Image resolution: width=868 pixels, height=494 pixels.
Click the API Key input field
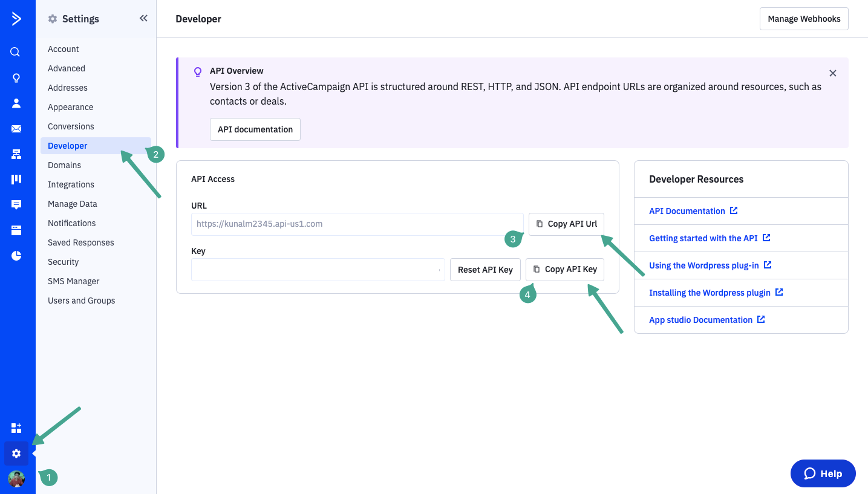pyautogui.click(x=318, y=270)
